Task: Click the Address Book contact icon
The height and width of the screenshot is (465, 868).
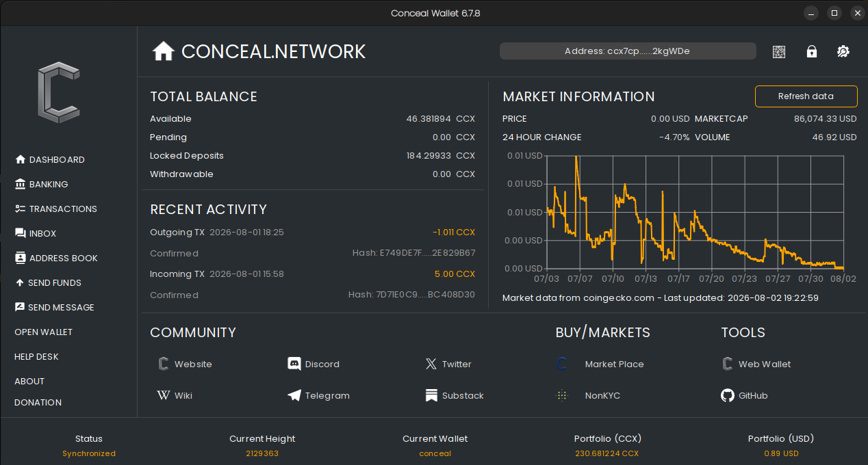Action: pos(20,258)
